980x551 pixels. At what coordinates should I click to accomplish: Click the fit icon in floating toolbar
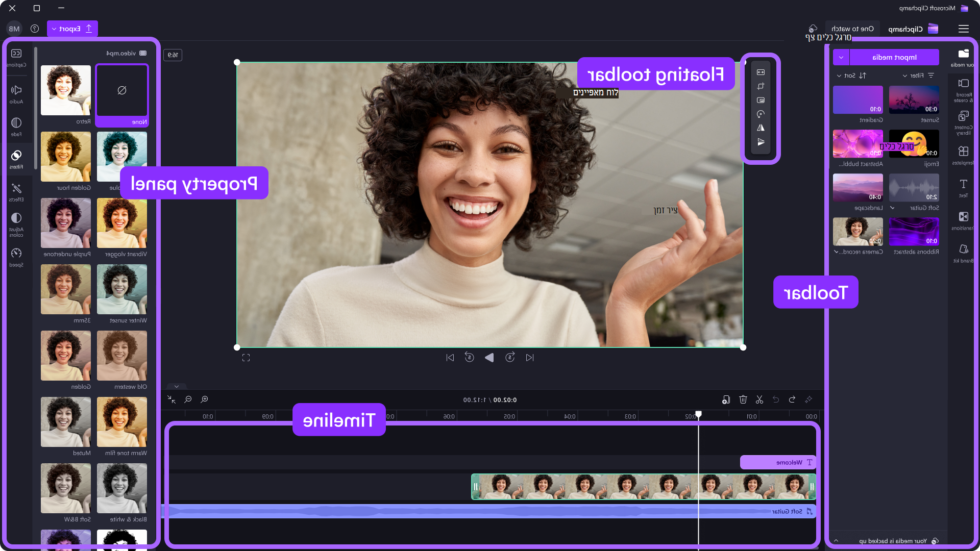tap(761, 72)
